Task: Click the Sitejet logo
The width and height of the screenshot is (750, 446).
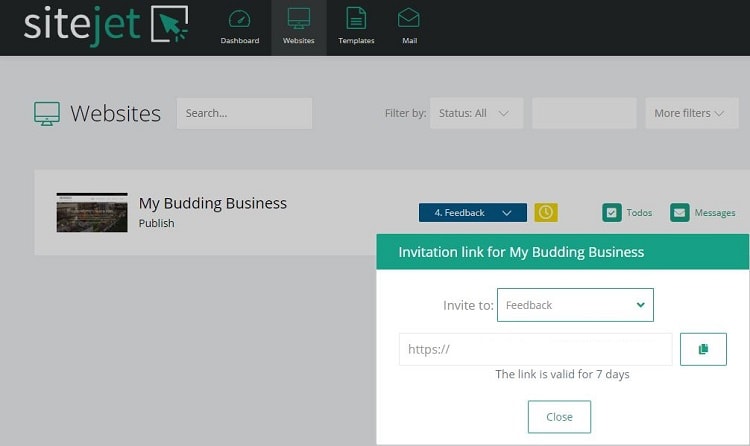Action: coord(106,25)
